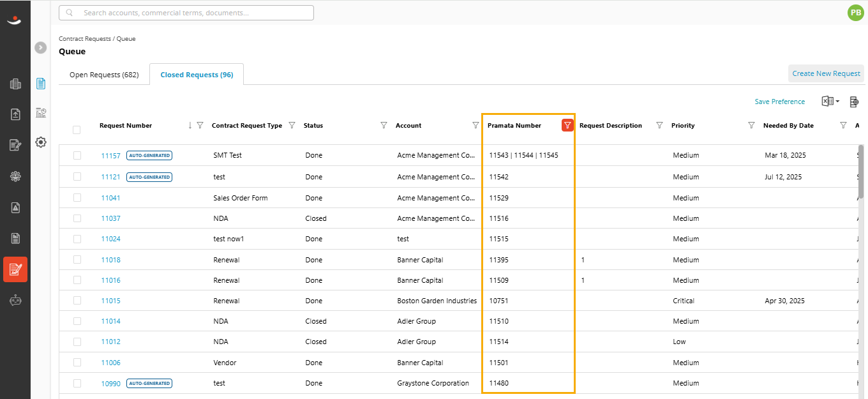Check the row for request 11037
The width and height of the screenshot is (868, 399).
point(77,218)
